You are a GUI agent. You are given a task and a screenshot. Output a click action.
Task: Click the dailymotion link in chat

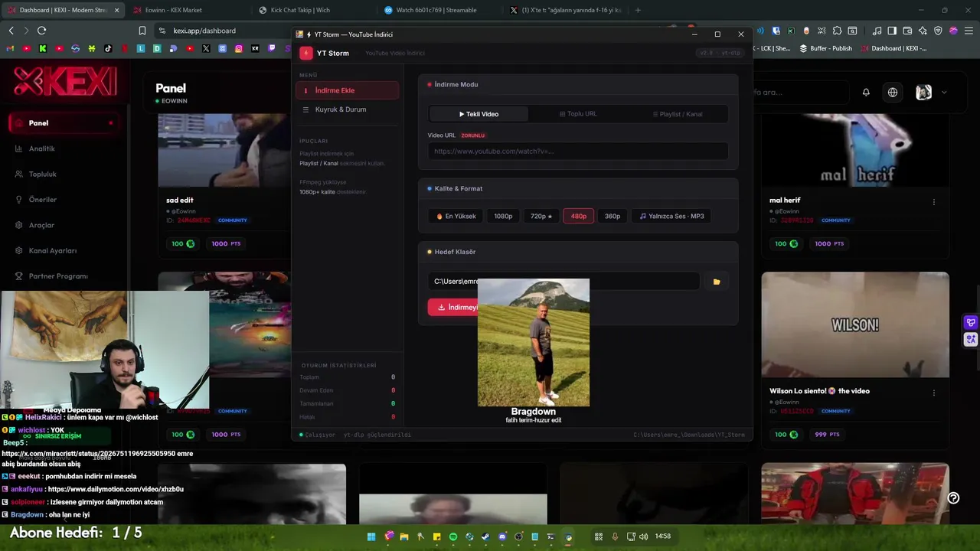[116, 489]
